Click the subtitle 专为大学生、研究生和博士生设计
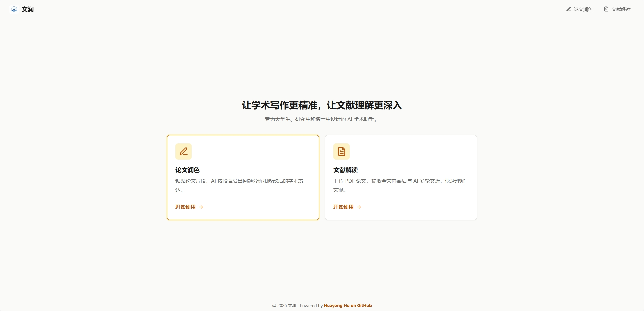 click(321, 119)
